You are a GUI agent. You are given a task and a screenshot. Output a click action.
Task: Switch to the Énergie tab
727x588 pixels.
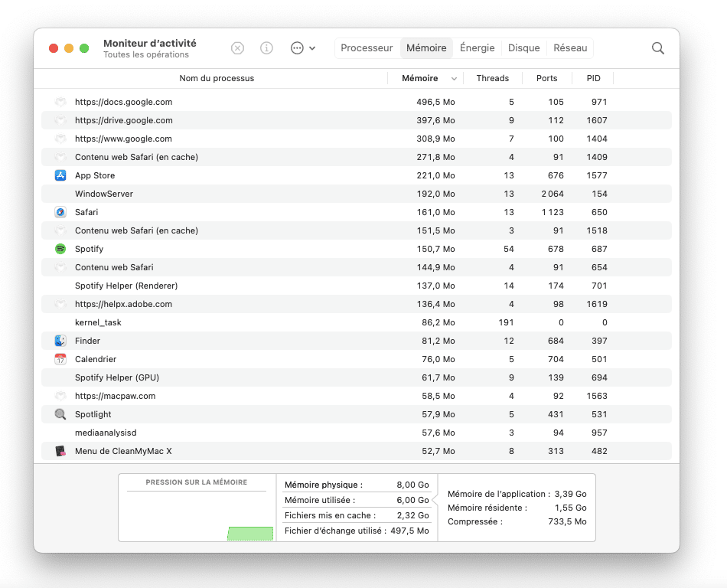pos(477,47)
